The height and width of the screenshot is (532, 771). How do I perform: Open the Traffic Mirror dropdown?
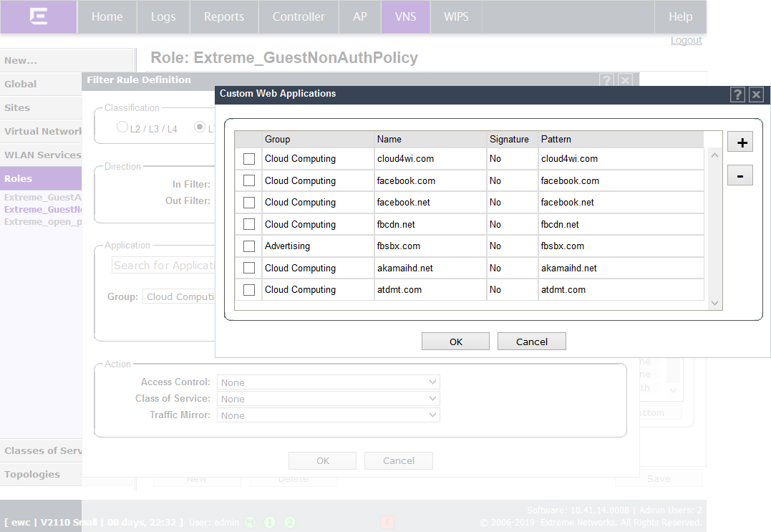coord(328,415)
